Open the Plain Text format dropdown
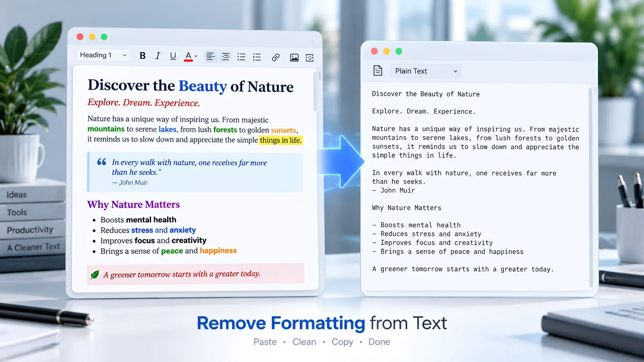 pos(426,71)
